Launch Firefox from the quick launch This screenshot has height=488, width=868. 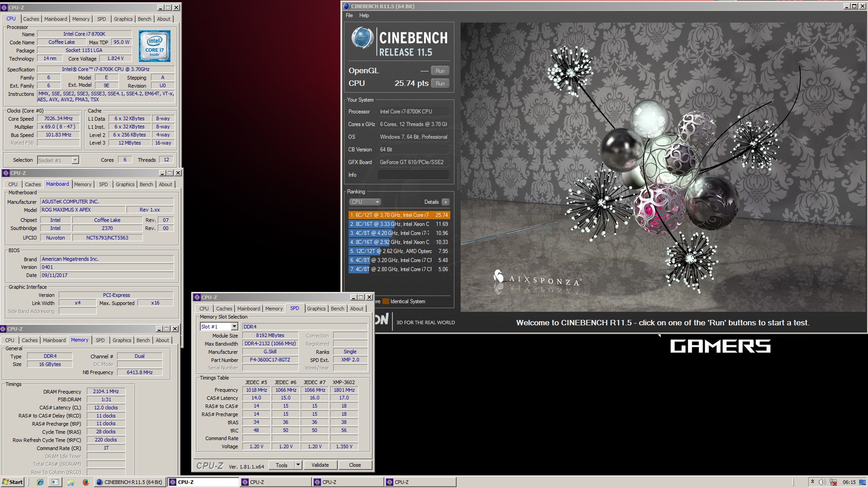tap(85, 482)
